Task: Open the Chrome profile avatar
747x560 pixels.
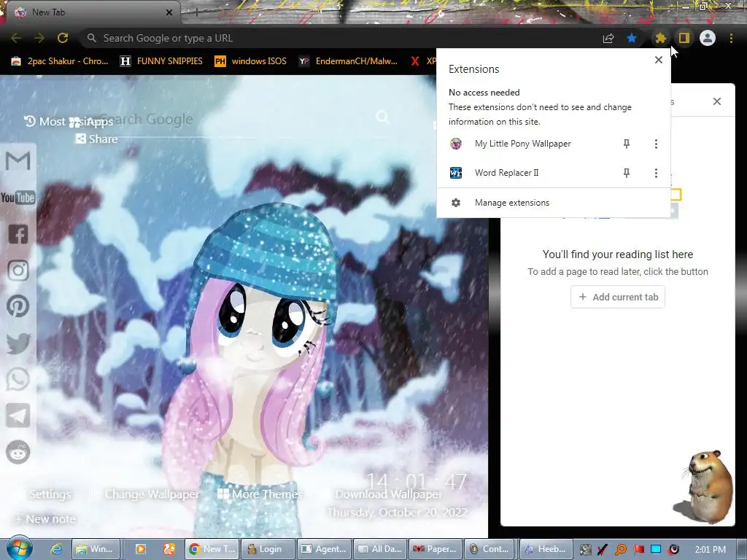Action: point(708,38)
